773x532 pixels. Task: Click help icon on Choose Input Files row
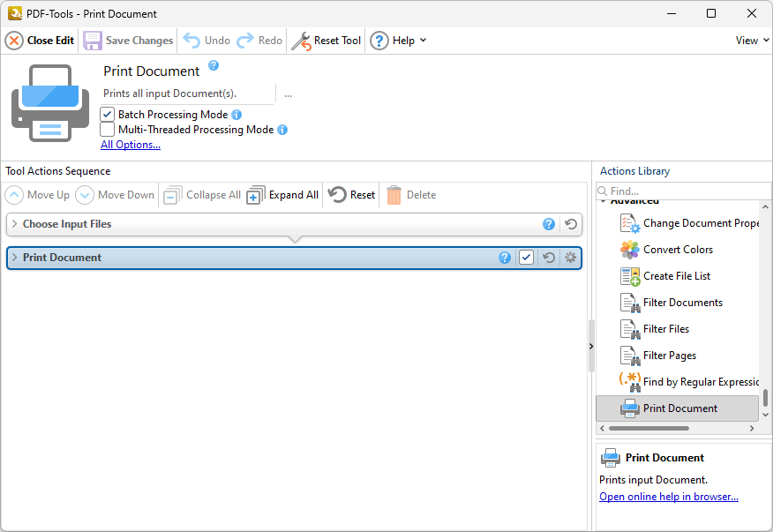pyautogui.click(x=549, y=224)
